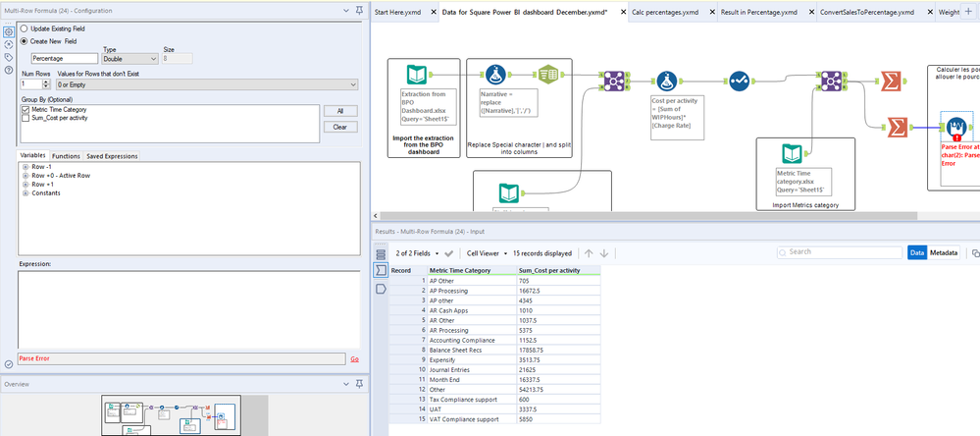Close the Calc percentages.yxmd tab
980x436 pixels.
click(x=712, y=12)
